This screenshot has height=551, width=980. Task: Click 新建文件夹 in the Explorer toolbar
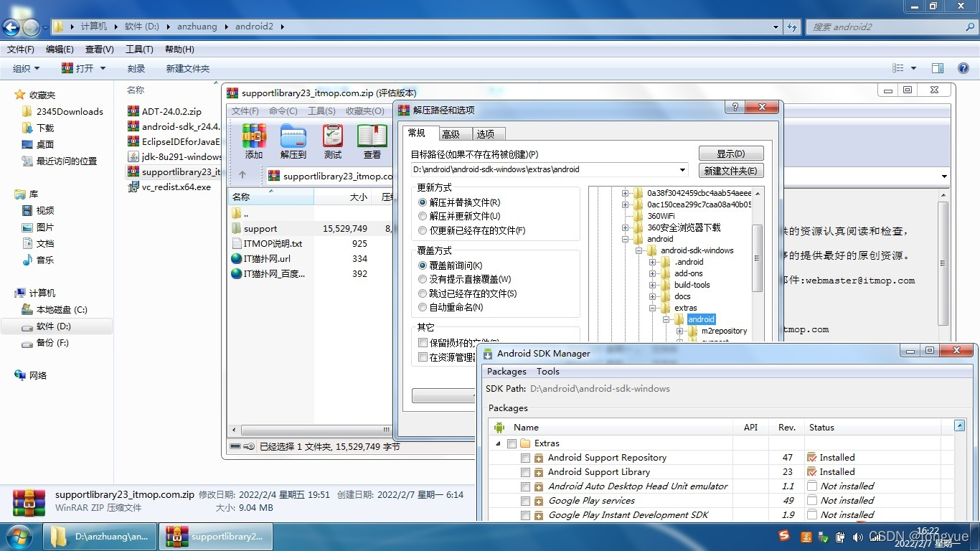pos(187,68)
